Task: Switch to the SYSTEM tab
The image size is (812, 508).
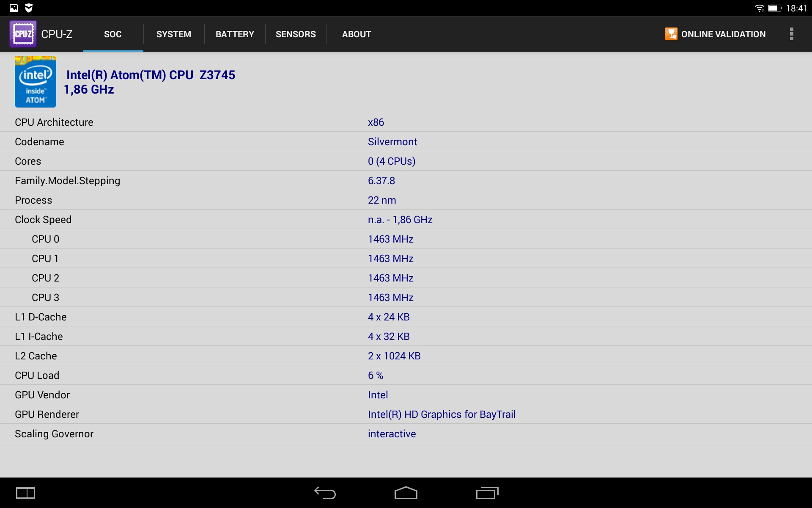Action: [174, 34]
